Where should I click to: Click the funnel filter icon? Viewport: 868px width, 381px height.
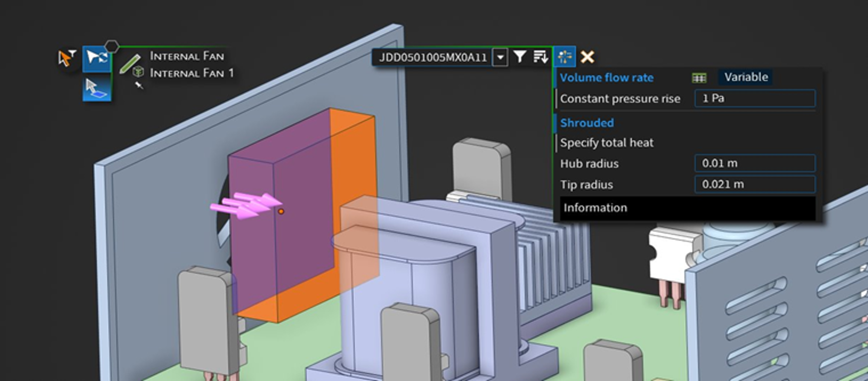tap(519, 57)
